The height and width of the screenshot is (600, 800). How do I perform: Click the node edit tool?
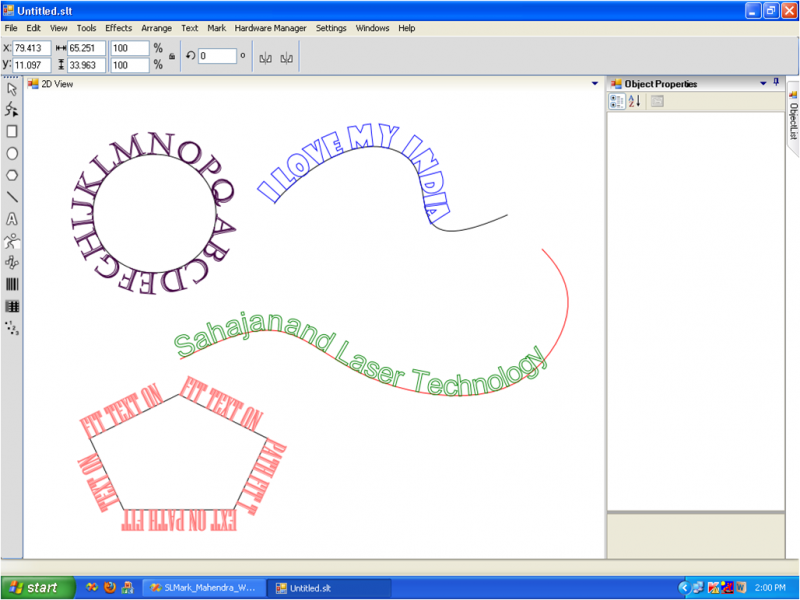(x=12, y=109)
